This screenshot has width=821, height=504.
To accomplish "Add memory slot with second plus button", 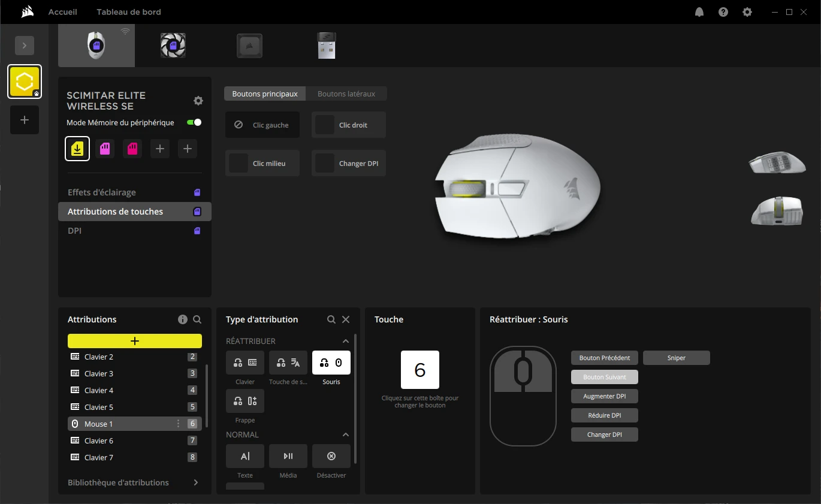I will click(x=188, y=149).
